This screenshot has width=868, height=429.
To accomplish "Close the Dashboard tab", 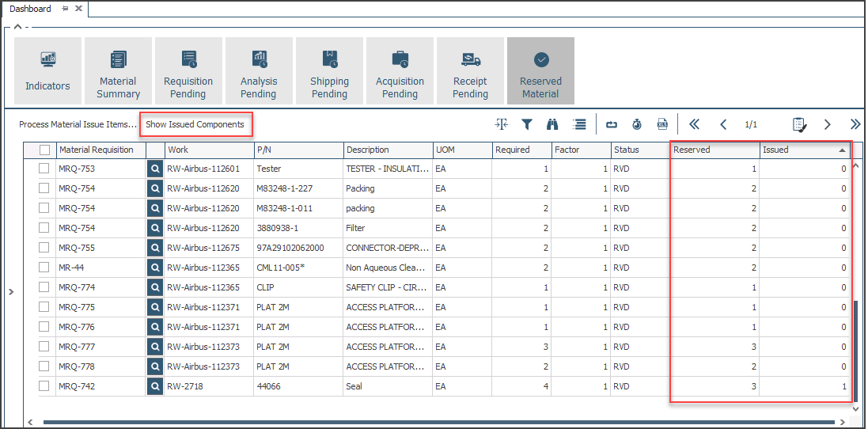I will coord(78,9).
